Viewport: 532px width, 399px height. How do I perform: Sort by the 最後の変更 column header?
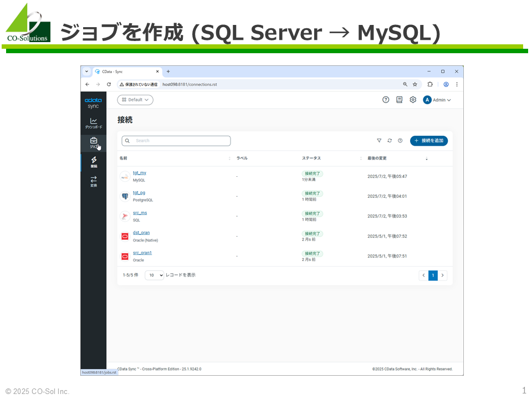[377, 158]
